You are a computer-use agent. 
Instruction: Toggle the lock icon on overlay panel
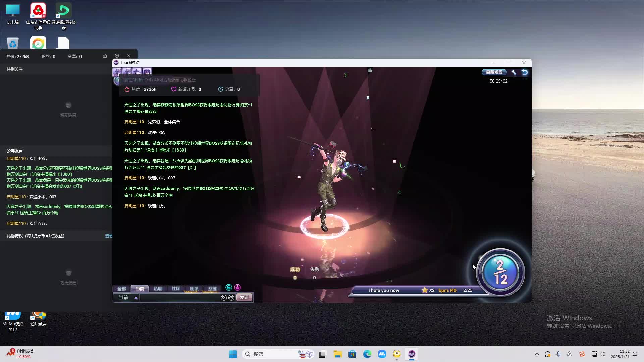pyautogui.click(x=105, y=56)
